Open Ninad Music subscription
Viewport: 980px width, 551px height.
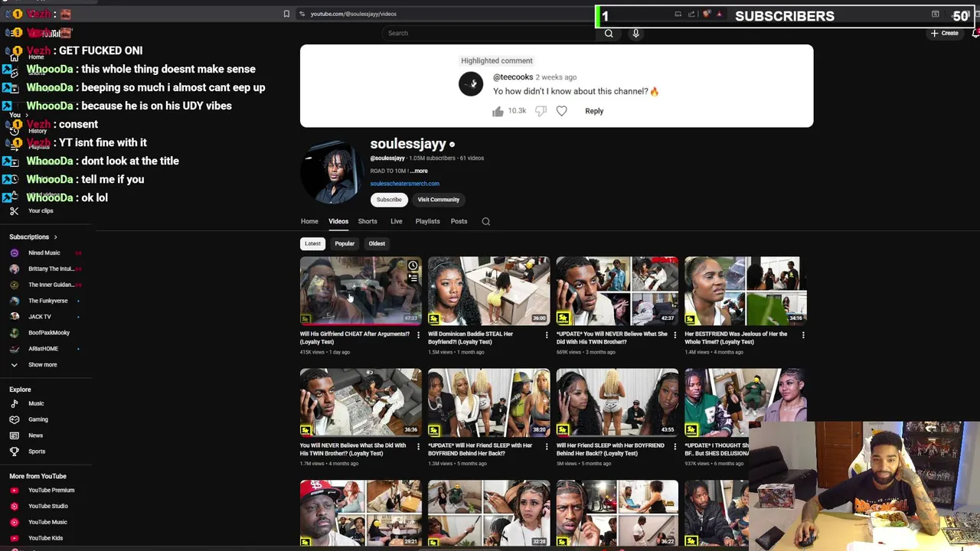[x=46, y=253]
